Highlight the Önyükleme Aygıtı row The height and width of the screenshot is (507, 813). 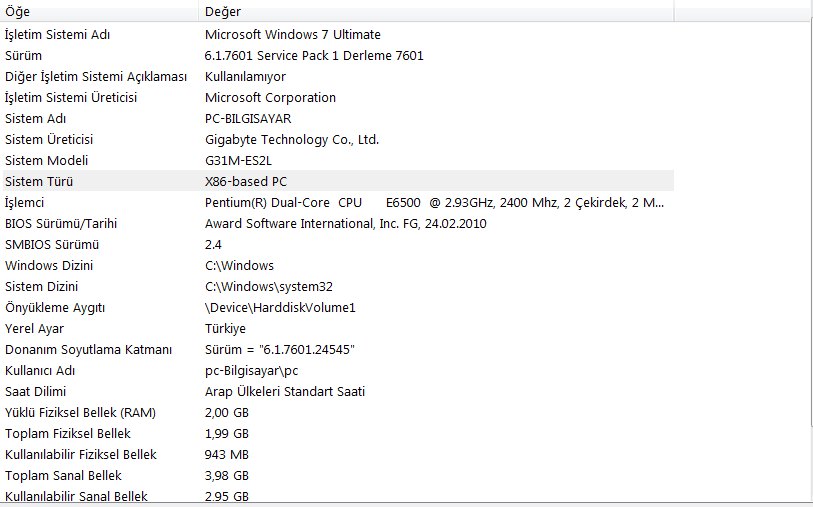point(55,308)
